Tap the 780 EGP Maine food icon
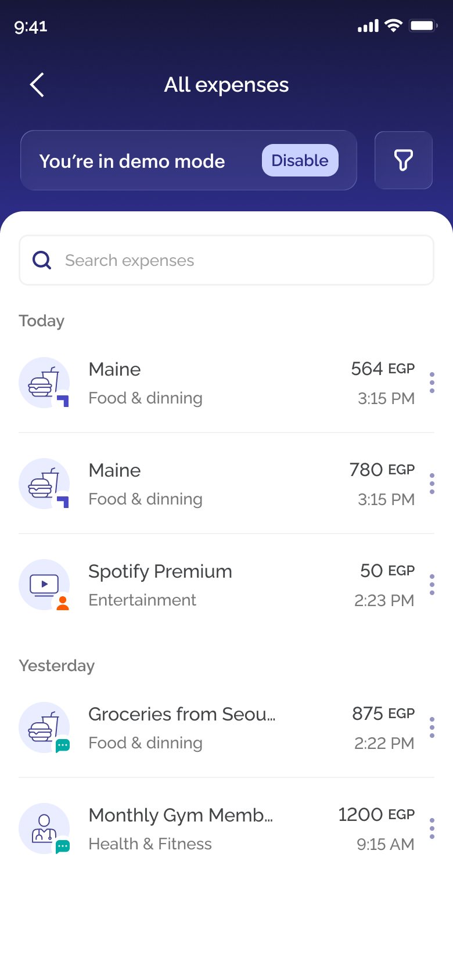The image size is (453, 980). 44,484
